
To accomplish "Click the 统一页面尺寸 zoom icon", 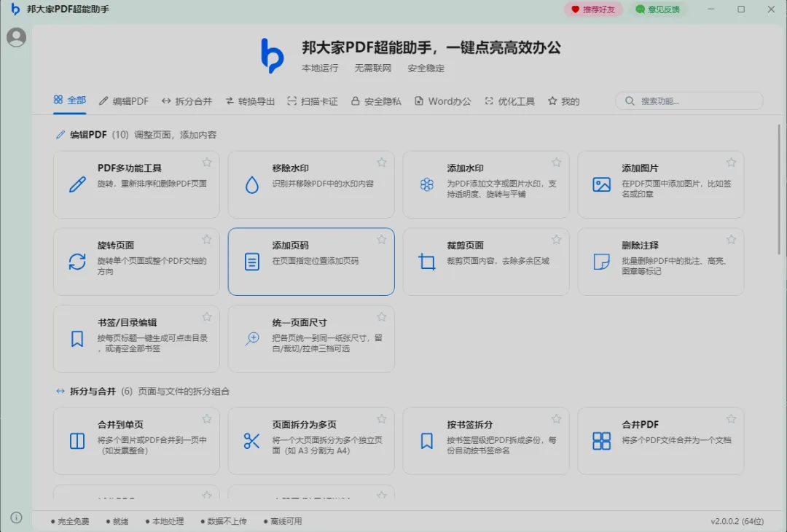I will pyautogui.click(x=252, y=339).
